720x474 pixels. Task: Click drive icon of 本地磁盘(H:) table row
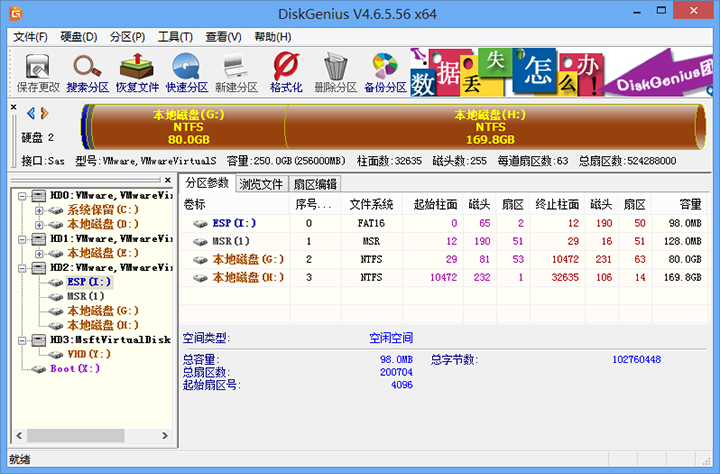pos(200,278)
